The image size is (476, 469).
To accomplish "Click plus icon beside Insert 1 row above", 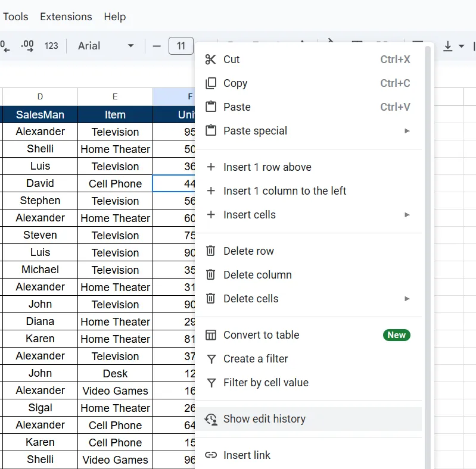I will (211, 167).
